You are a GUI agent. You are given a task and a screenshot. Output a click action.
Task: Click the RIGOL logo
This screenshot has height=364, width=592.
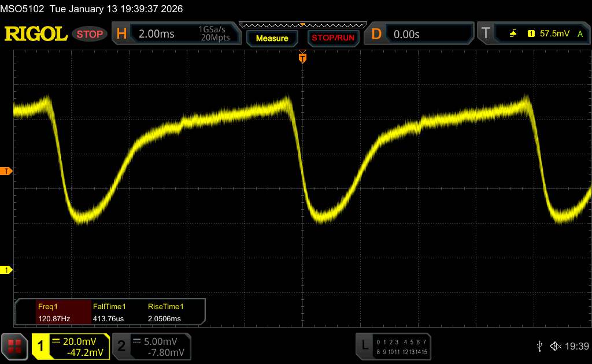36,34
